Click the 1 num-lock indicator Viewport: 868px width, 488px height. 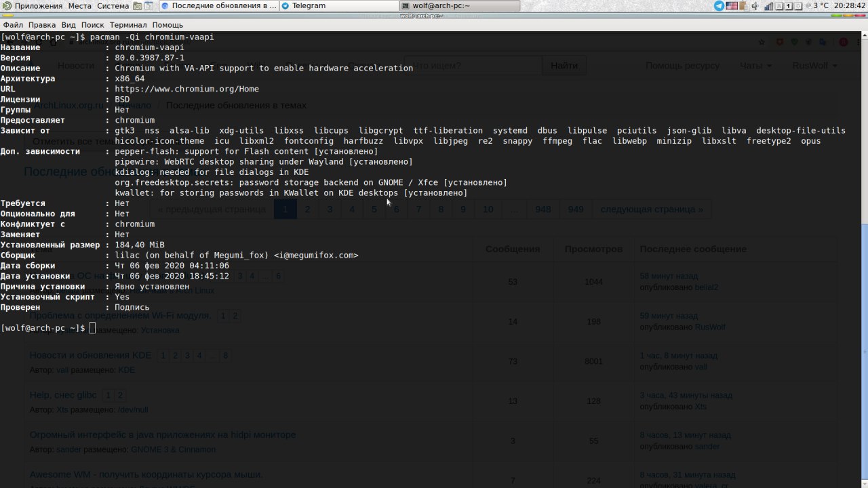pyautogui.click(x=789, y=5)
